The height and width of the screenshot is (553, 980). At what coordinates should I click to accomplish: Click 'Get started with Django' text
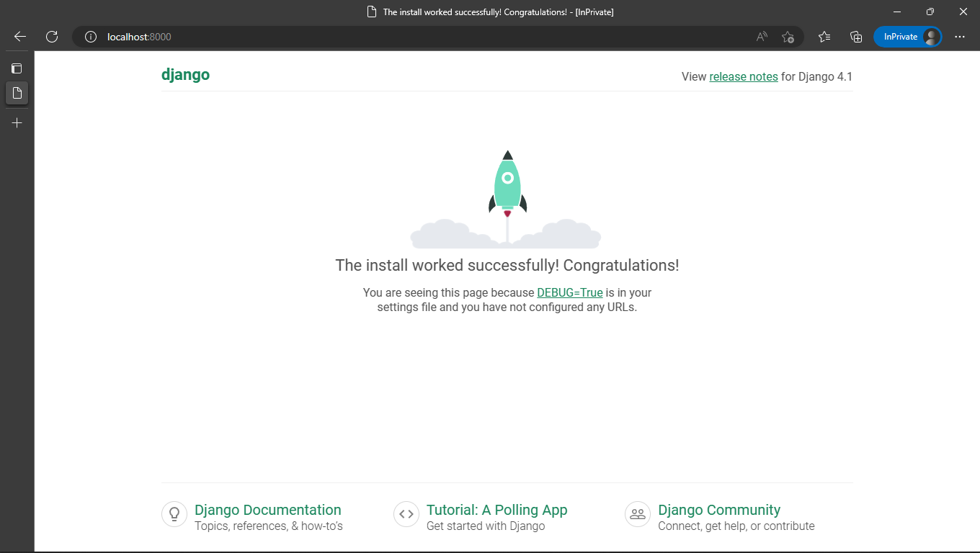(x=486, y=526)
